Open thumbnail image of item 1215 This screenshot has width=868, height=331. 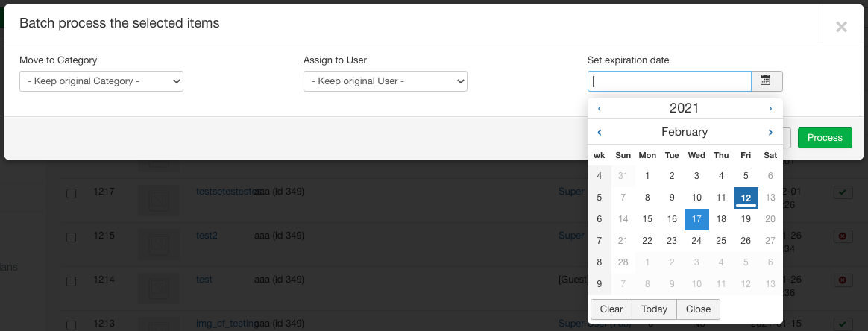(x=158, y=244)
